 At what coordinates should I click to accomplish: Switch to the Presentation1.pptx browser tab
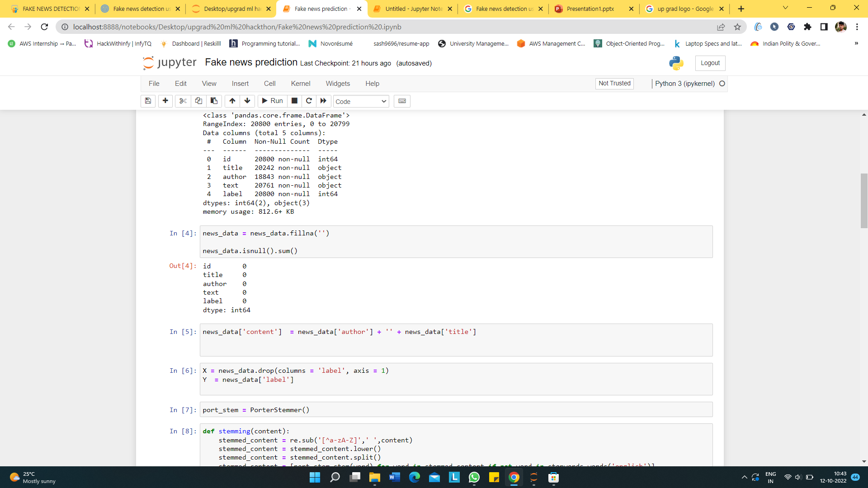click(x=590, y=9)
